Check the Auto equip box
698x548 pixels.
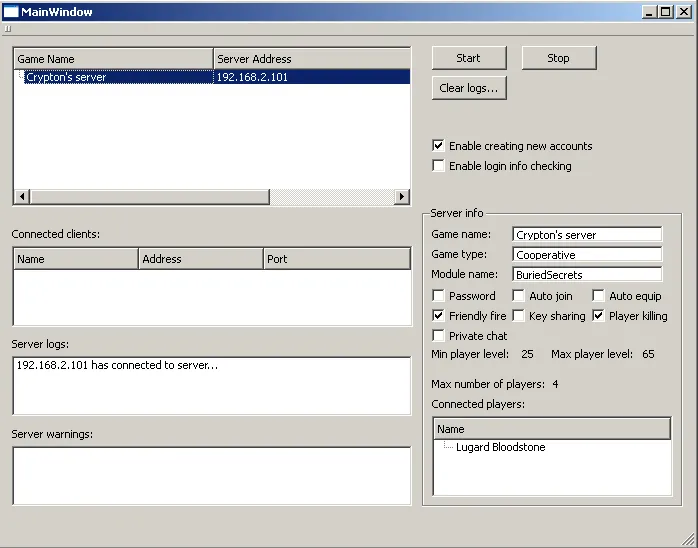coord(598,296)
